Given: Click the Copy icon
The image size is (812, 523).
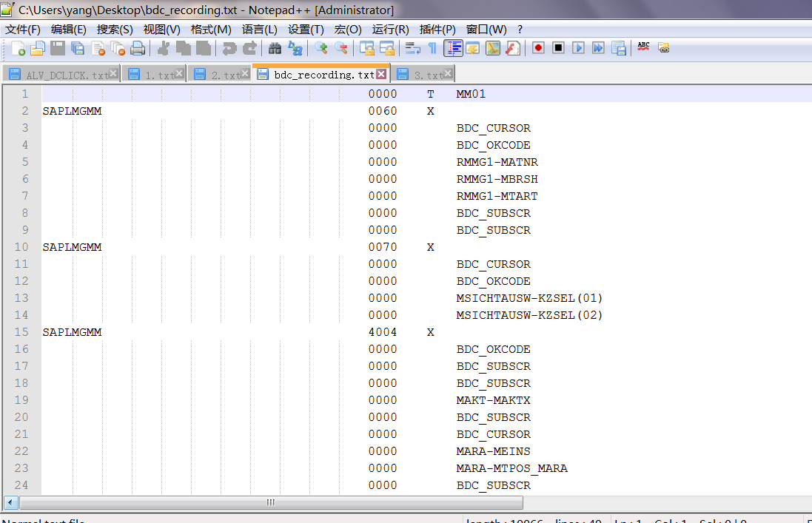Looking at the screenshot, I should click(184, 48).
